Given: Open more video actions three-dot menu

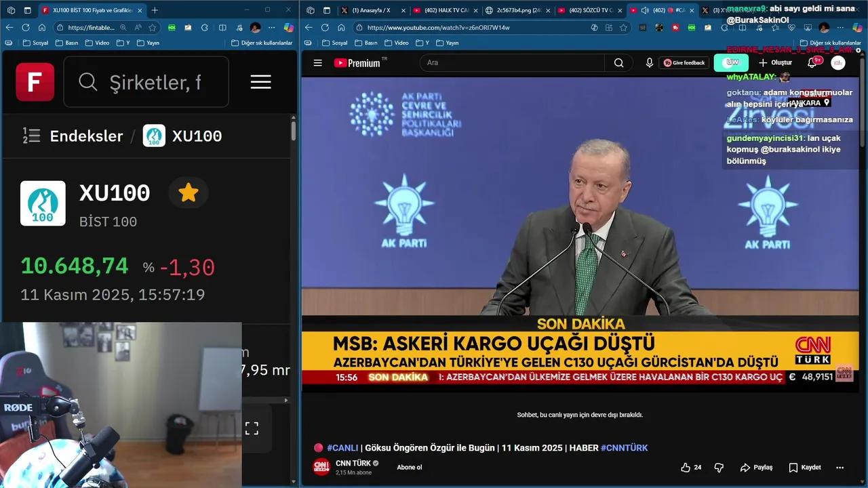Looking at the screenshot, I should (x=840, y=467).
